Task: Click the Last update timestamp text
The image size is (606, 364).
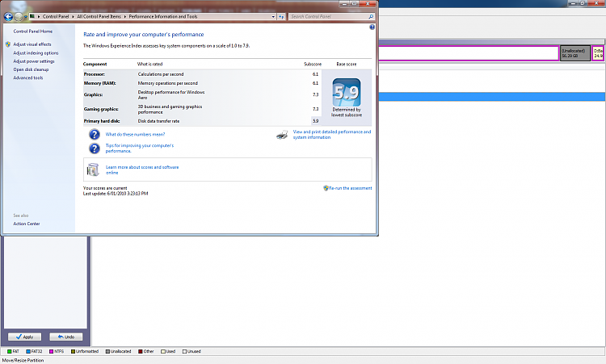Action: click(x=116, y=194)
